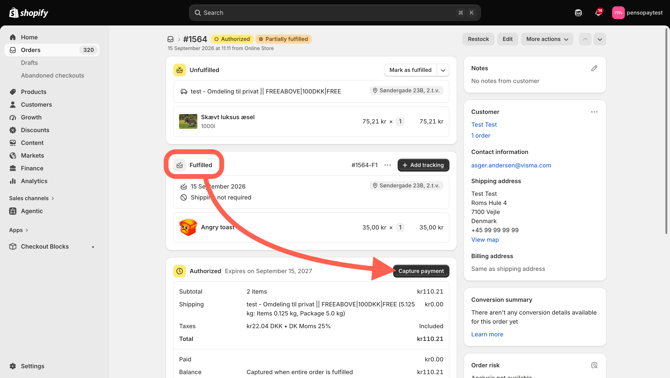
Task: Click the Unfulfilled status icon
Action: point(179,70)
